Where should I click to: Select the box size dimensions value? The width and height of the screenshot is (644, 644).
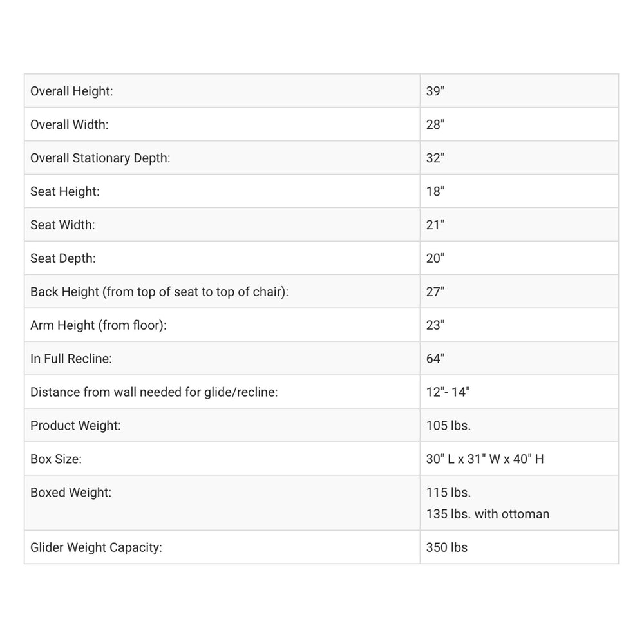coord(485,460)
